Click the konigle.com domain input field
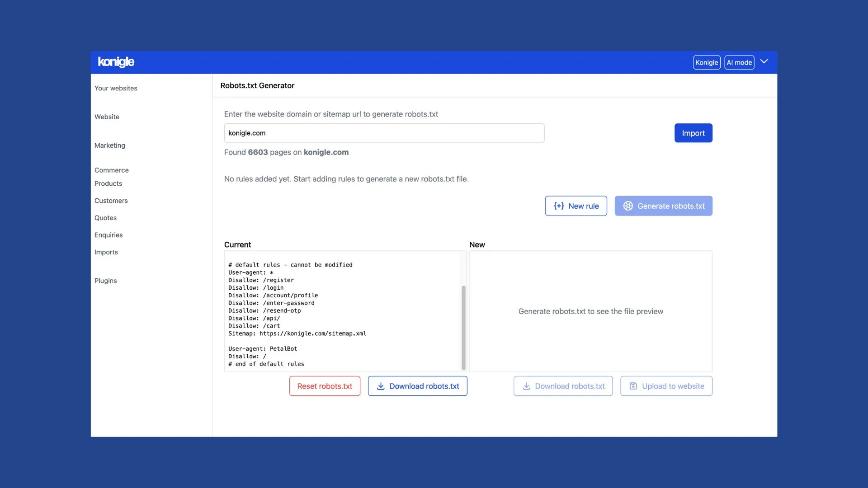Viewport: 868px width, 488px height. (384, 132)
